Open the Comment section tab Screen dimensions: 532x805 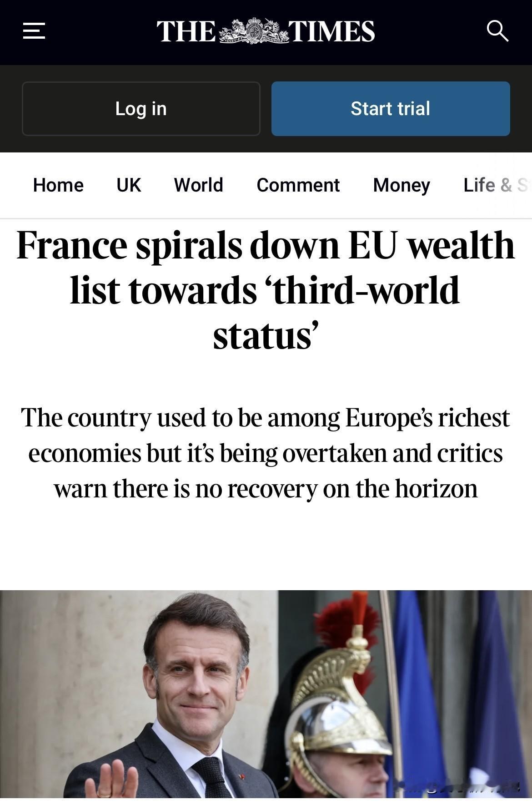(298, 185)
